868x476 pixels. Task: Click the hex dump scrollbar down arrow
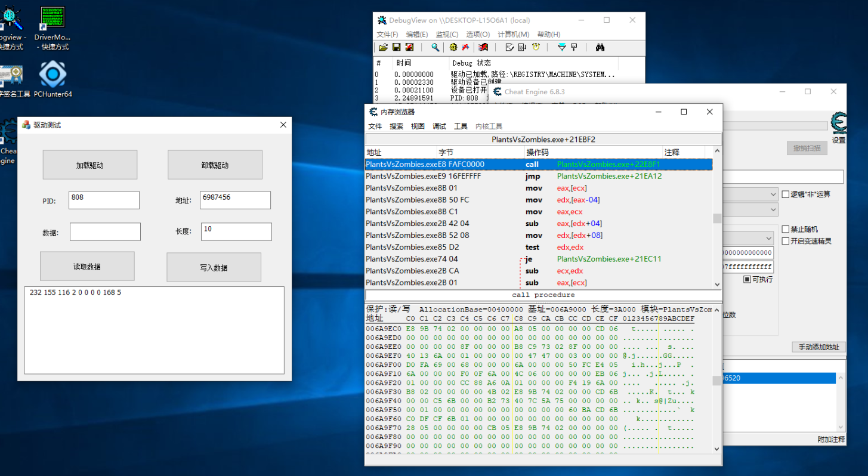click(716, 449)
